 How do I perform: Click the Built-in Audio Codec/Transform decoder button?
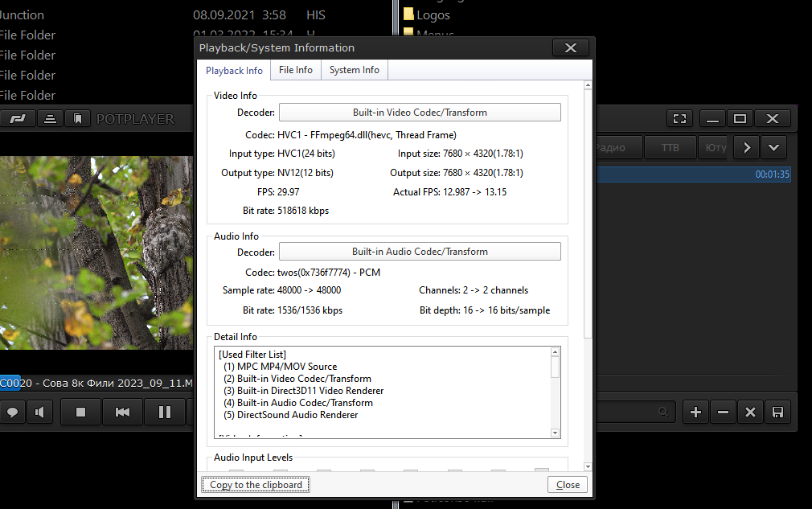click(420, 252)
